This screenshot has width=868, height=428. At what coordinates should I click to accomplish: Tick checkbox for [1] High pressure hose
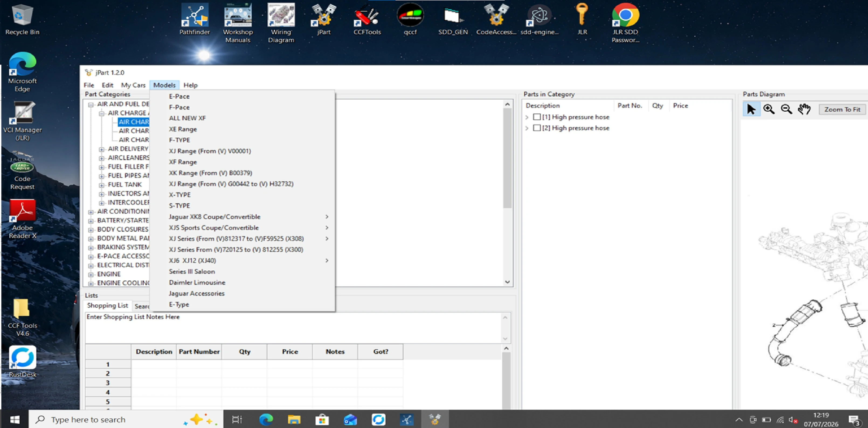(537, 117)
